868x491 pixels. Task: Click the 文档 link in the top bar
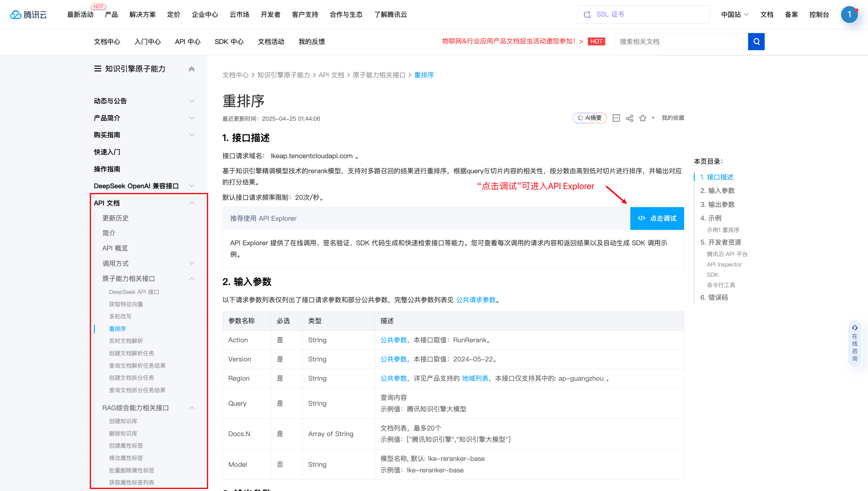click(766, 14)
